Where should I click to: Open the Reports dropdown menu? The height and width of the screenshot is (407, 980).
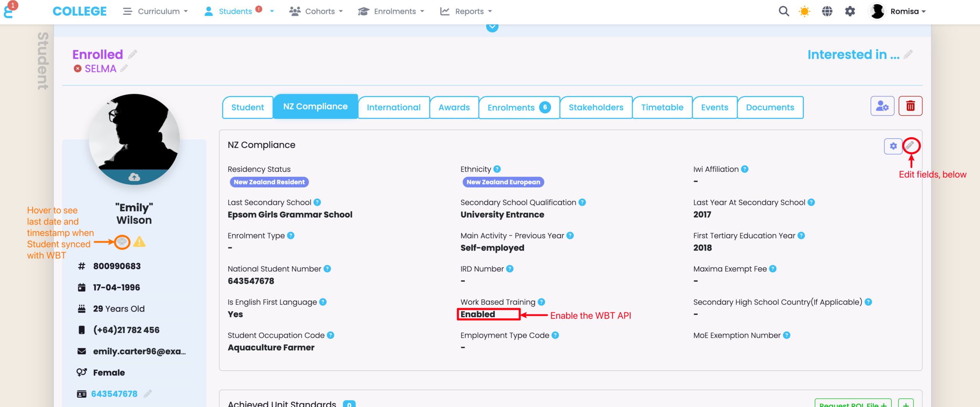click(x=466, y=11)
